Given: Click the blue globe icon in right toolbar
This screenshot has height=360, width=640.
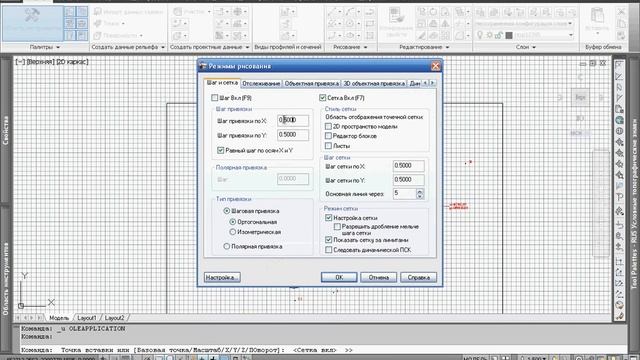Looking at the screenshot, I should click(619, 120).
